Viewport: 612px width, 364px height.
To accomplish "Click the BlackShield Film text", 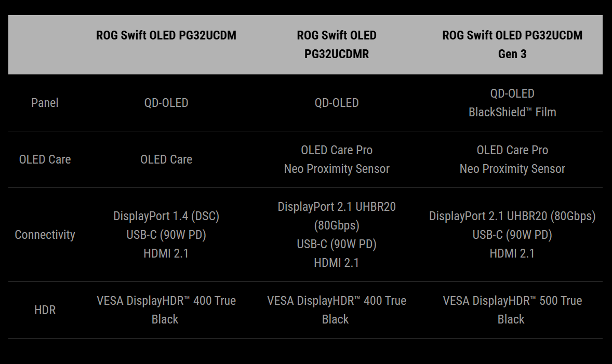I will click(x=512, y=112).
